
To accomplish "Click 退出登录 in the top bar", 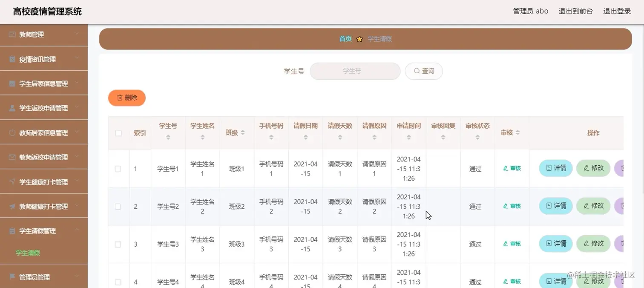I will click(x=616, y=11).
